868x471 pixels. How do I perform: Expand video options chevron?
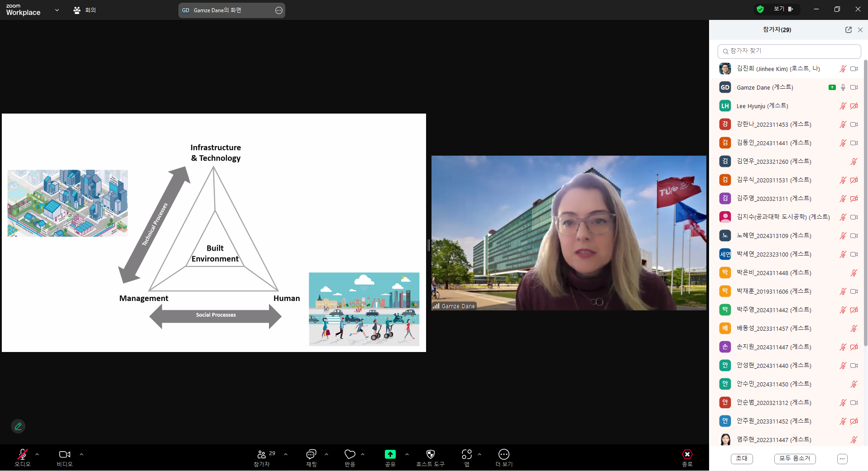[82, 454]
